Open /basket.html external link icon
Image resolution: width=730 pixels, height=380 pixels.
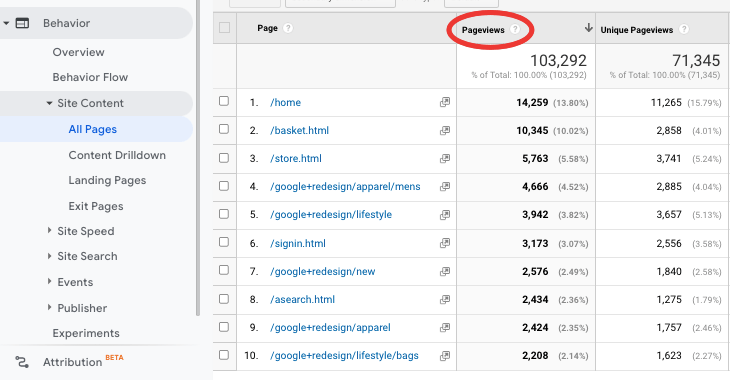[445, 130]
